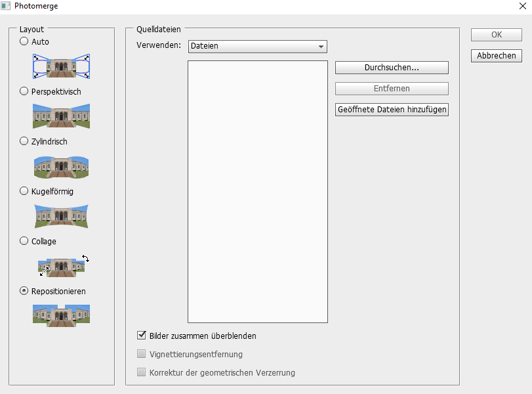The width and height of the screenshot is (532, 394).
Task: Select the Repositionieren radio button
Action: [24, 291]
